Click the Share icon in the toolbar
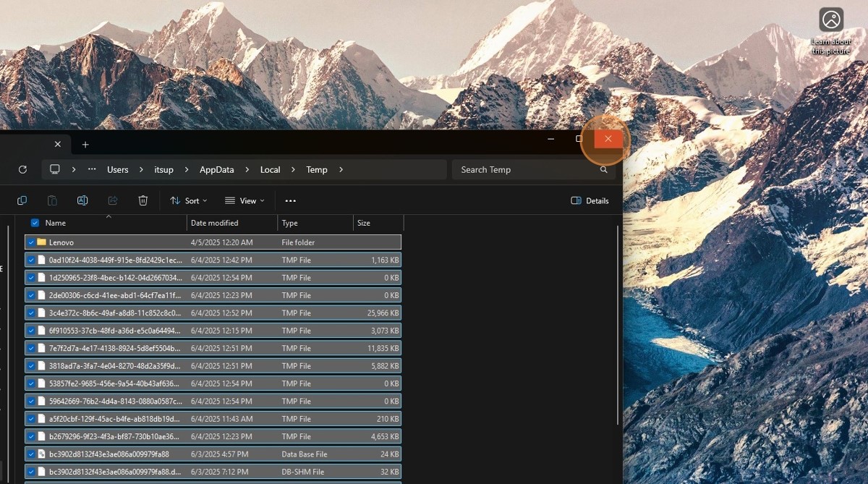The height and width of the screenshot is (484, 868). [113, 200]
